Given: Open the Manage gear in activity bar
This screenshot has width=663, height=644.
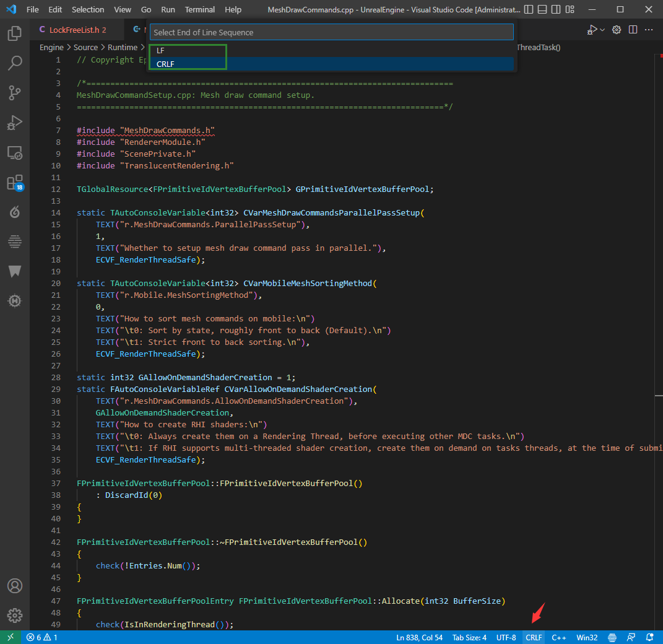Looking at the screenshot, I should coord(15,616).
